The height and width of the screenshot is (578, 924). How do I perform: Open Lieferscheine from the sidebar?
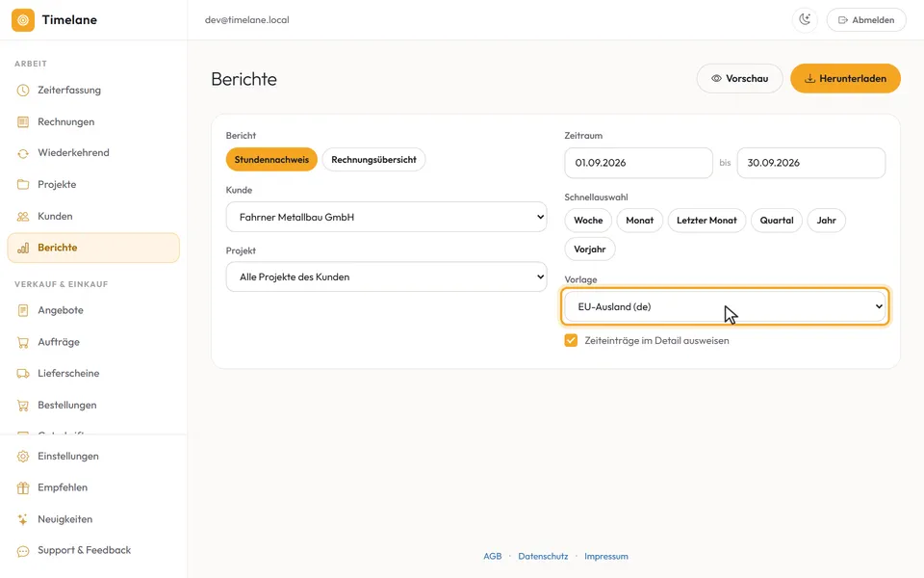(x=93, y=374)
